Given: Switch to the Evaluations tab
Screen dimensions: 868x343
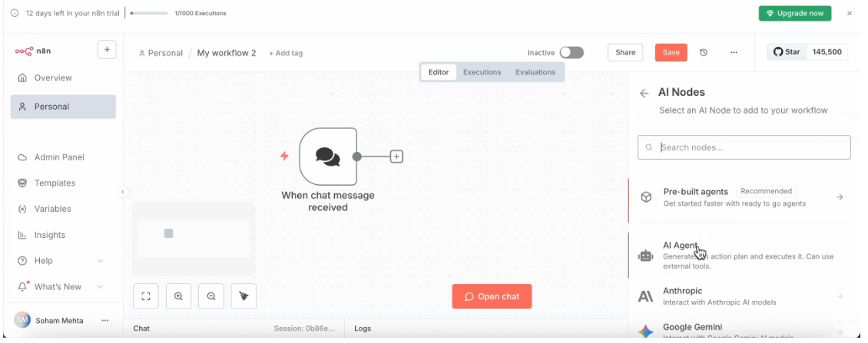Looking at the screenshot, I should pos(535,72).
